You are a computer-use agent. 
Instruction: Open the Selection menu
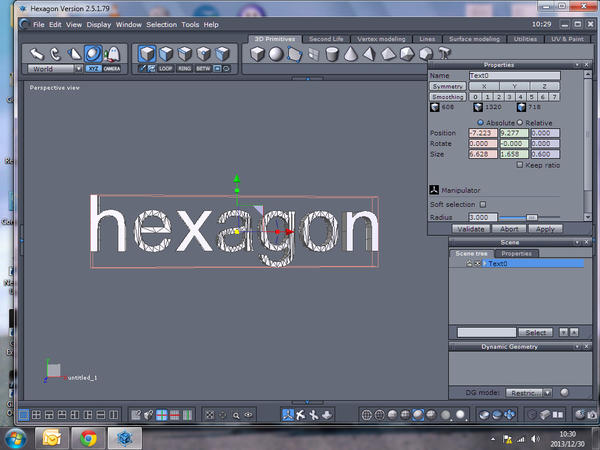click(161, 24)
